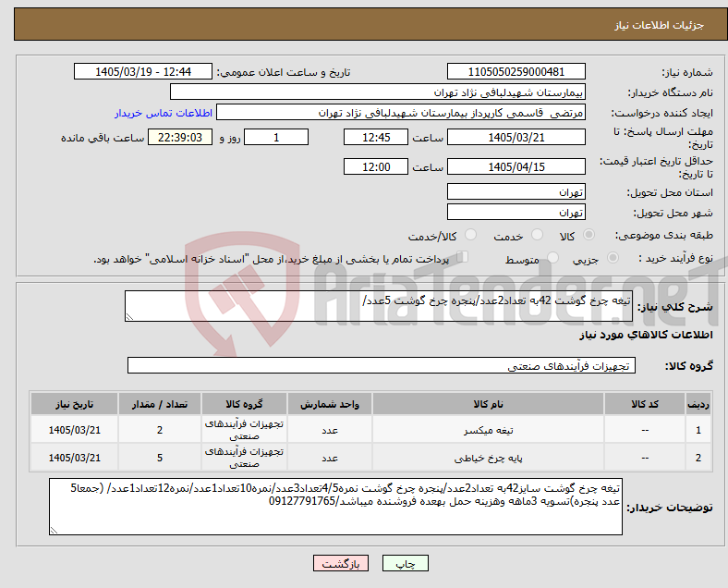The height and width of the screenshot is (588, 728).
Task: Click the unit cell عدد in row 2
Action: click(x=330, y=458)
